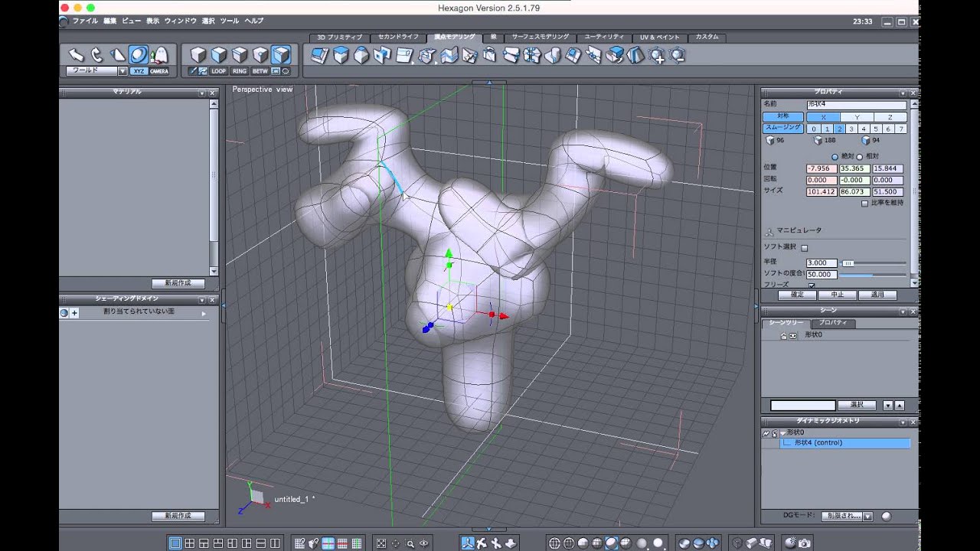Set smoothing level to 3

[x=851, y=129]
